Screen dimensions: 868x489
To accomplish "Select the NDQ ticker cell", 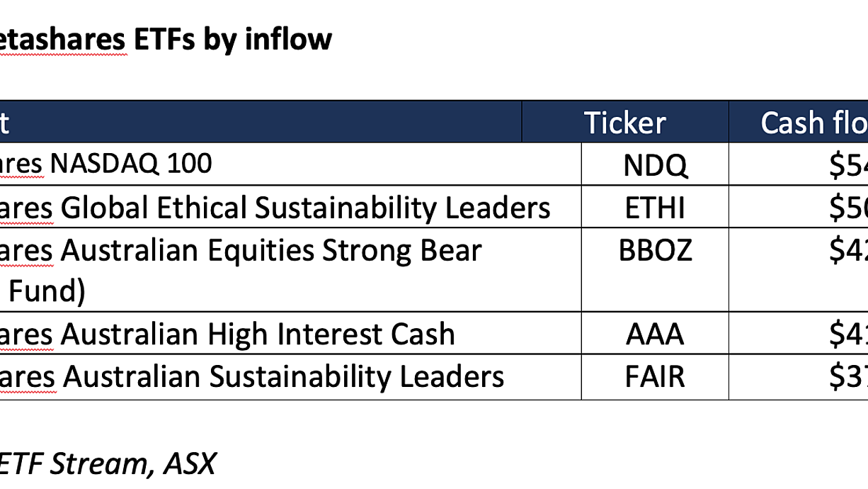I will click(x=655, y=164).
